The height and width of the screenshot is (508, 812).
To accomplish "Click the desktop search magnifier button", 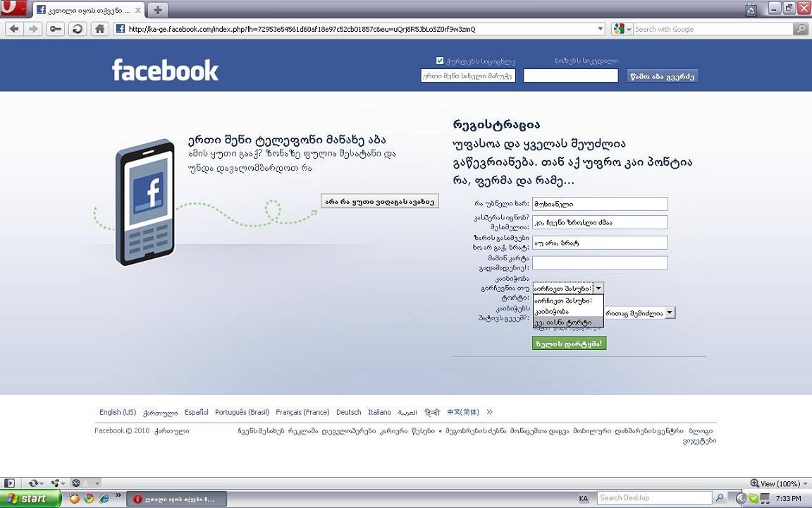I will pos(720,498).
